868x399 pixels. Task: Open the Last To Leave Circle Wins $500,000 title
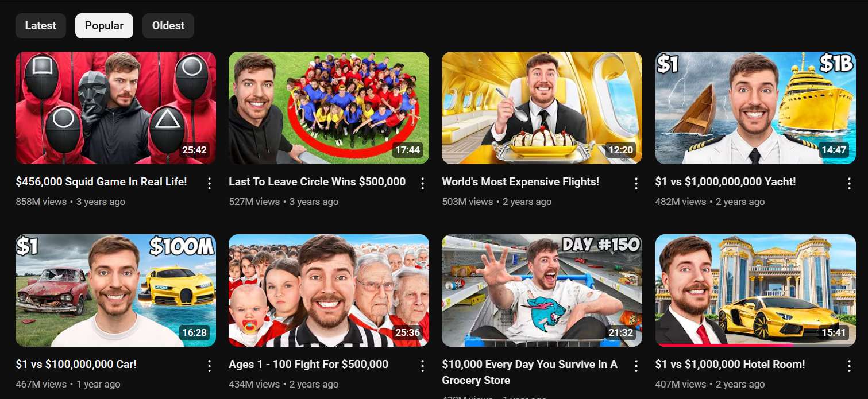click(317, 182)
